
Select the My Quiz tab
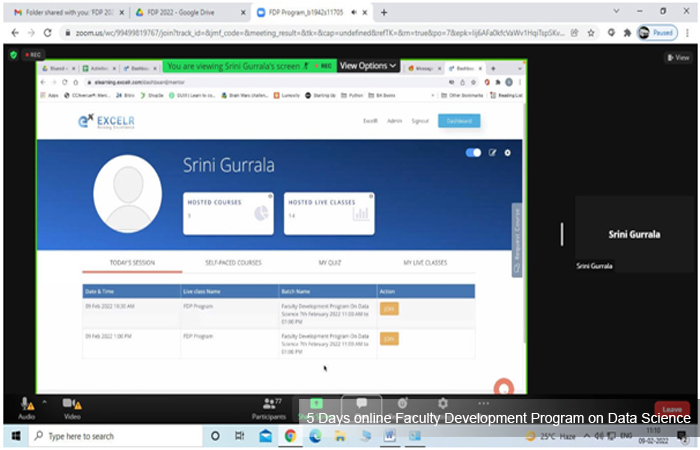coord(329,262)
